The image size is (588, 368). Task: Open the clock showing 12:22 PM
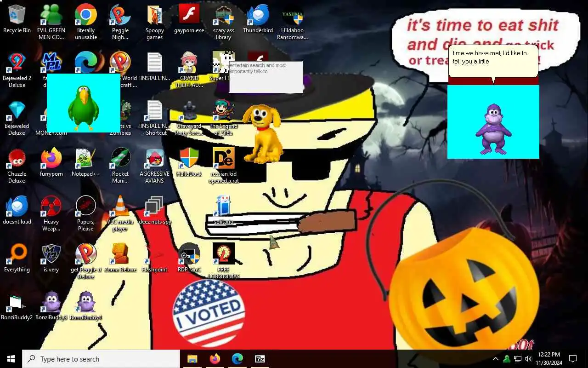(548, 359)
